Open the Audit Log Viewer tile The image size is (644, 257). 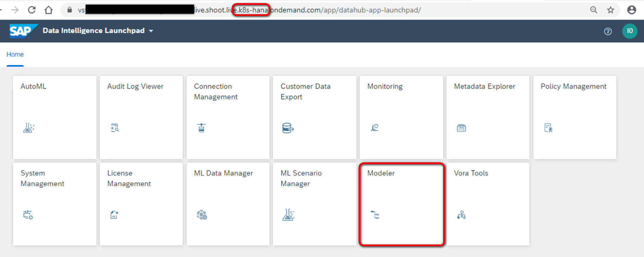(141, 117)
